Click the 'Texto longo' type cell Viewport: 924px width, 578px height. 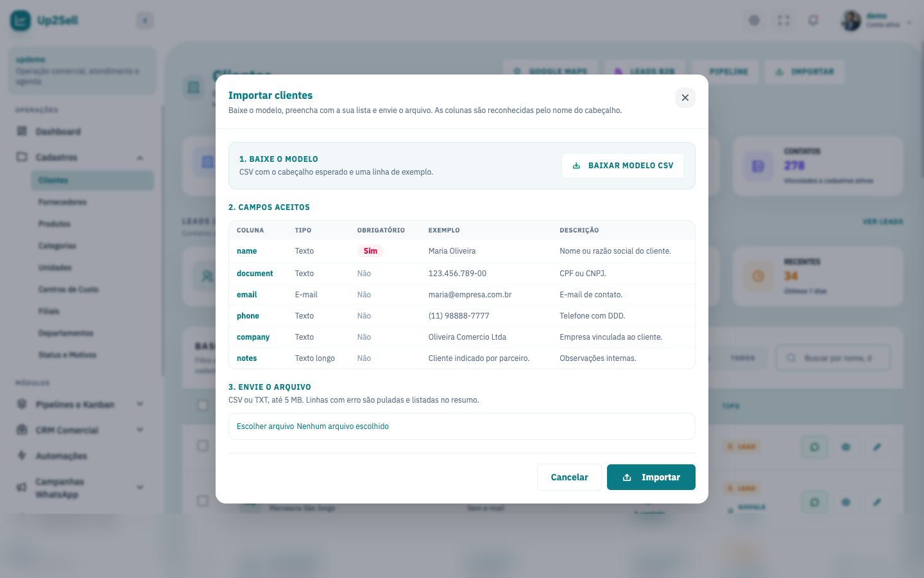pos(315,358)
